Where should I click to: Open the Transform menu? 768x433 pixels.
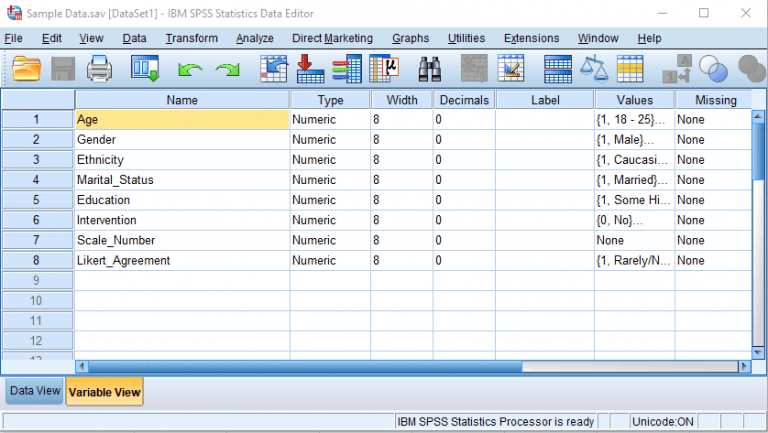191,38
